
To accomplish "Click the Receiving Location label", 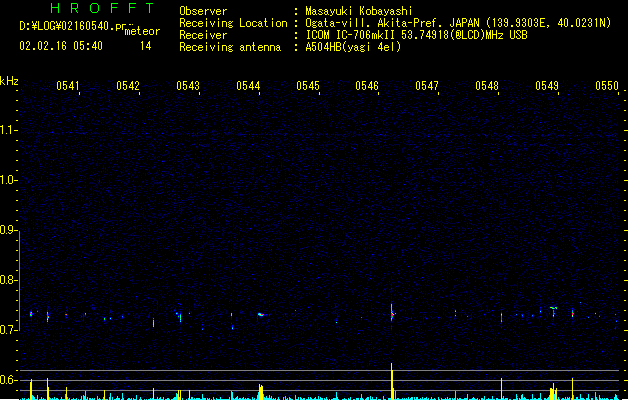I will [x=233, y=23].
